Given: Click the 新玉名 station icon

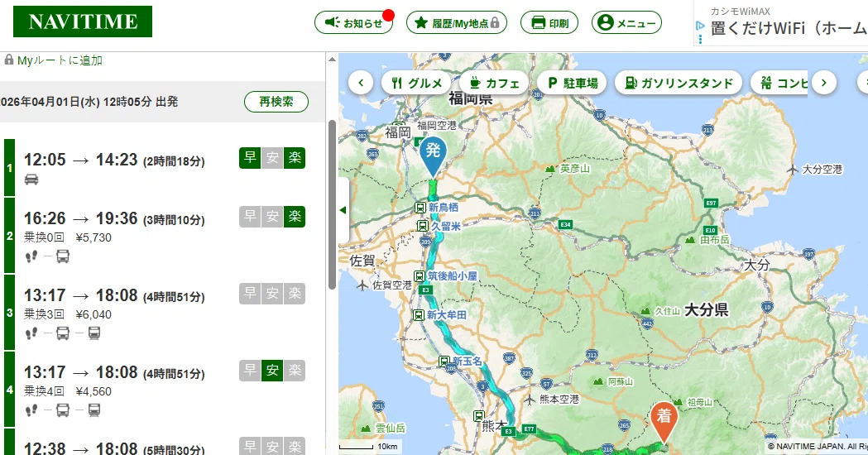Looking at the screenshot, I should [444, 362].
